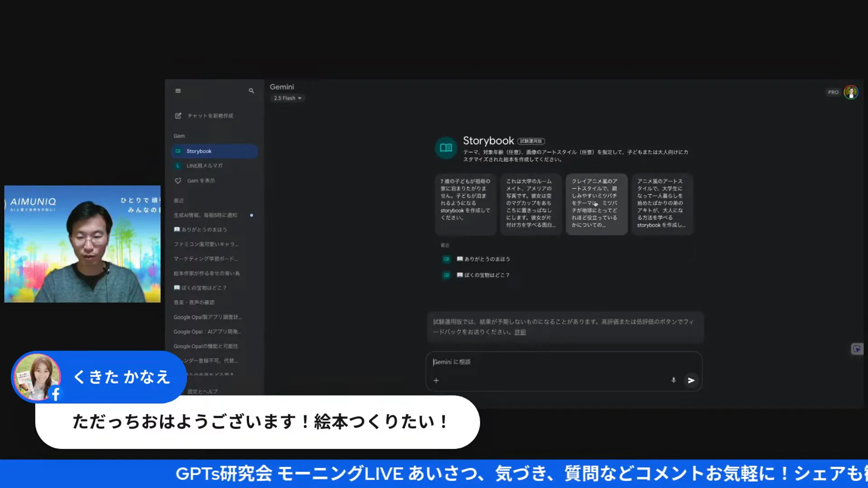Select the アニメ風のアートスタイル prompt card
Screen dimensions: 868x488
click(662, 204)
